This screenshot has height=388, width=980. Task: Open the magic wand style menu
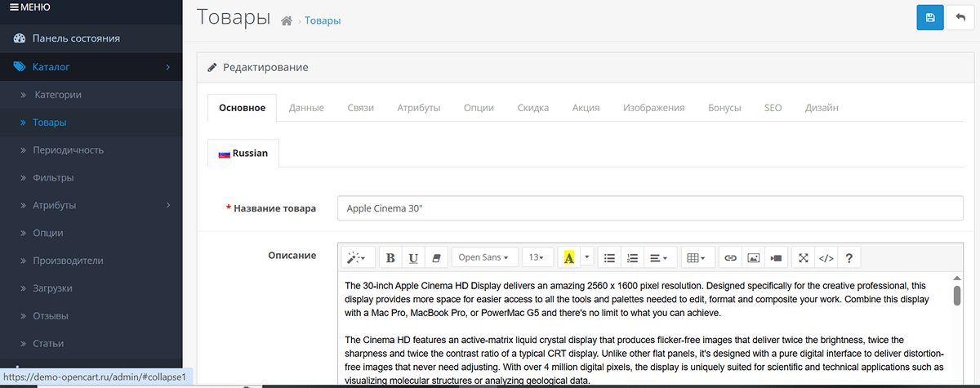[358, 257]
